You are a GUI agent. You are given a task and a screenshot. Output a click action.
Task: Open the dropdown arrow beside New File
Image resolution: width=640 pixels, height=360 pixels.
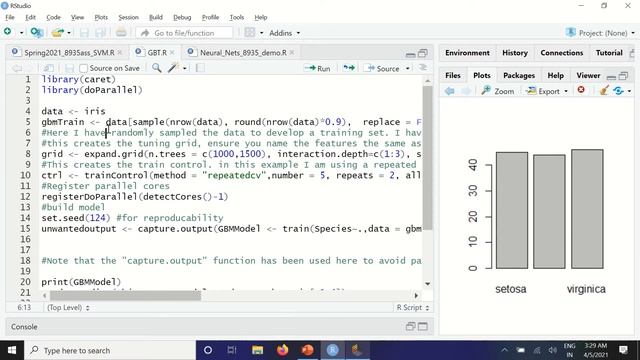21,33
